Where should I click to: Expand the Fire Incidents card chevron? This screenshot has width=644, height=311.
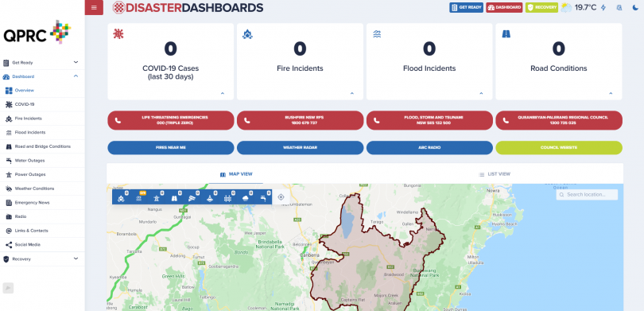(352, 93)
